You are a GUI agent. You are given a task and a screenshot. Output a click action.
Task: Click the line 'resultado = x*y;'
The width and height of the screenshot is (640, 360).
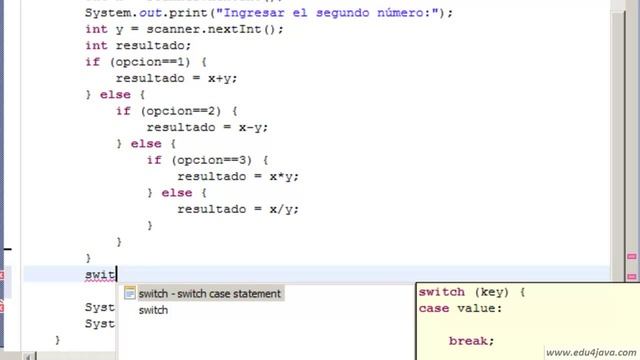238,176
